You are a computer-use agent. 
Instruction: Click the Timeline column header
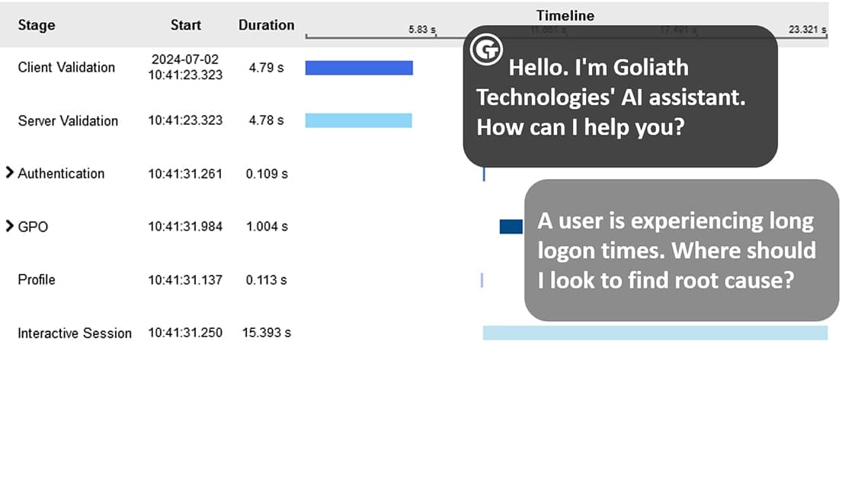[565, 15]
